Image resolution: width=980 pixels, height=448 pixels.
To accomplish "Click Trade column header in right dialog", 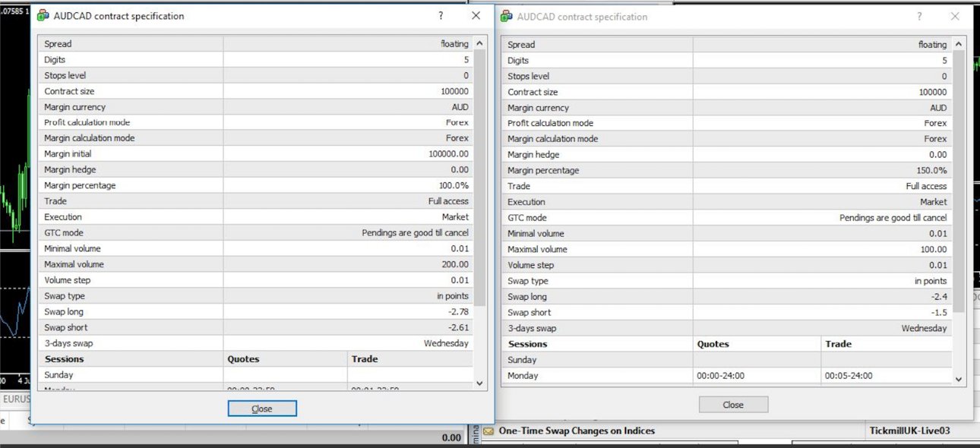I will [x=839, y=344].
